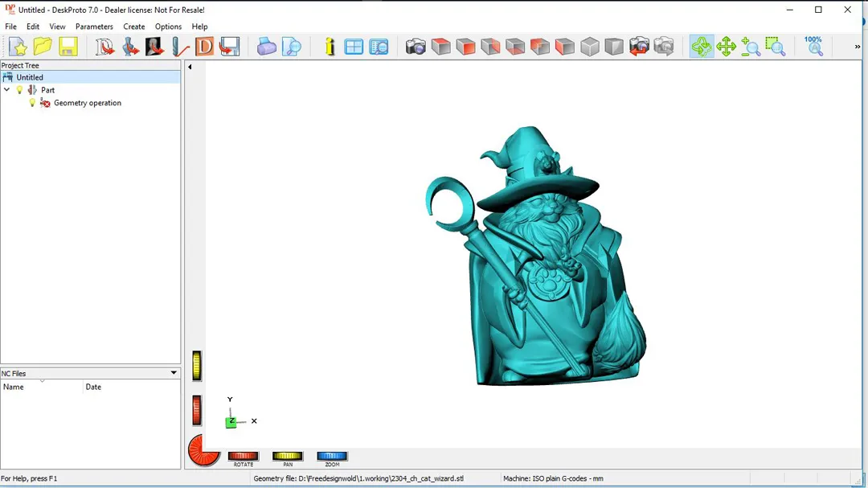Click the XYZ axes orientation indicator

click(x=241, y=414)
